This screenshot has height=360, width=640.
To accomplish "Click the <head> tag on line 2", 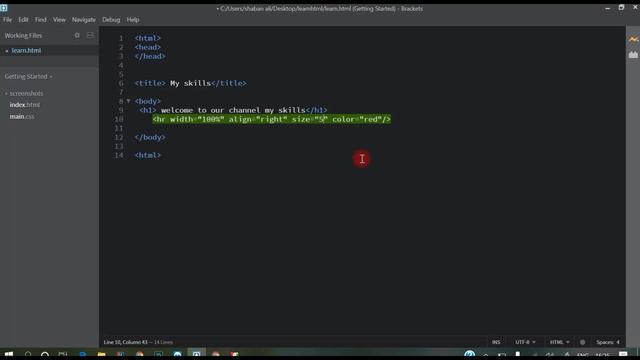I will (148, 47).
